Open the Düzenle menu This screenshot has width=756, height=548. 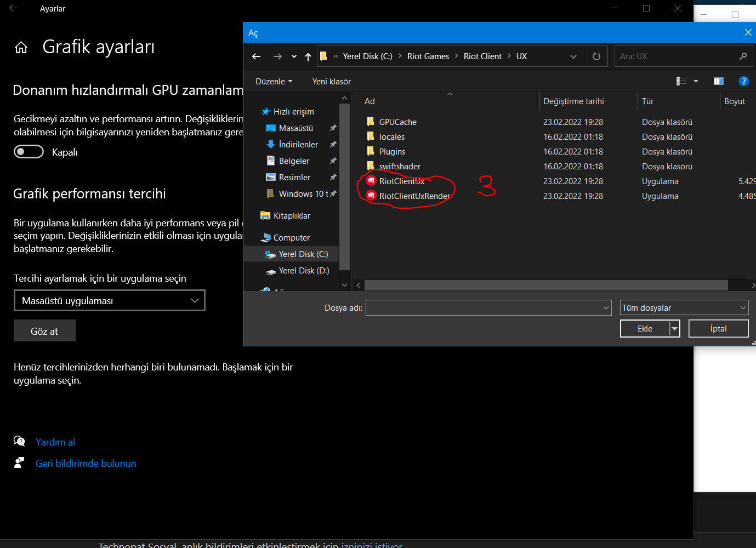(x=274, y=82)
